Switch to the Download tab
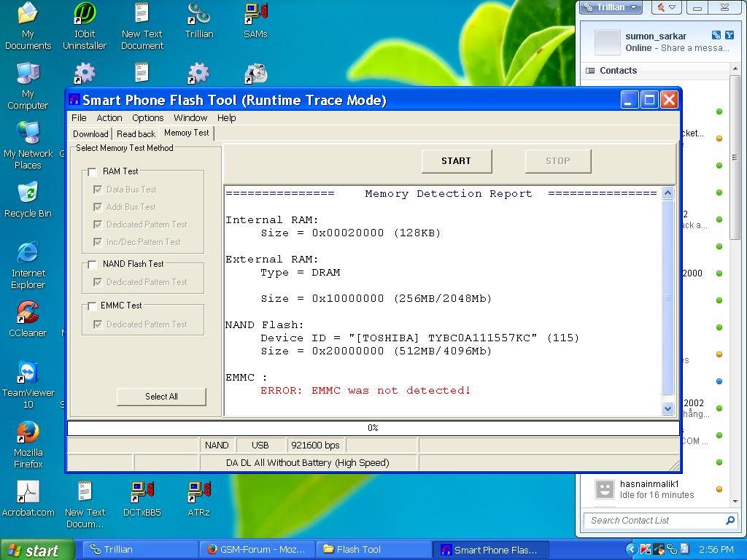This screenshot has width=747, height=560. [90, 134]
